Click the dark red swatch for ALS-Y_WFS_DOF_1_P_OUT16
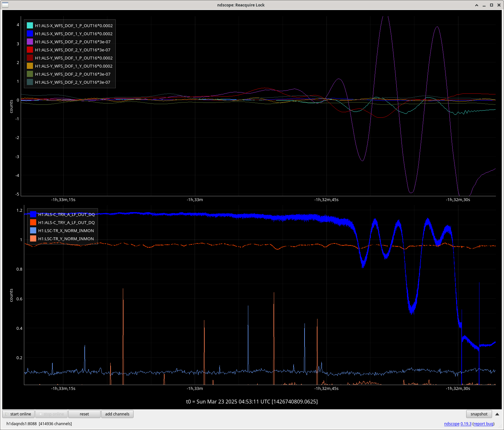The height and width of the screenshot is (430, 504). tap(30, 58)
